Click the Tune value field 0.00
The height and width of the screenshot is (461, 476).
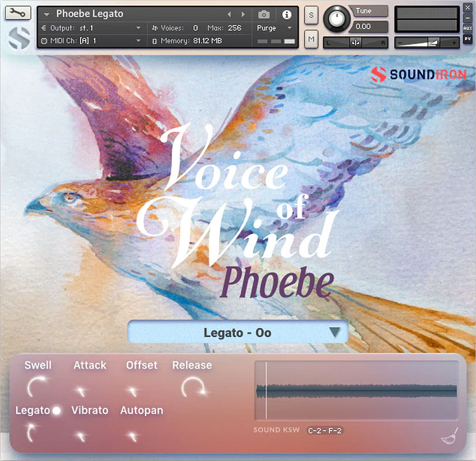pyautogui.click(x=369, y=26)
